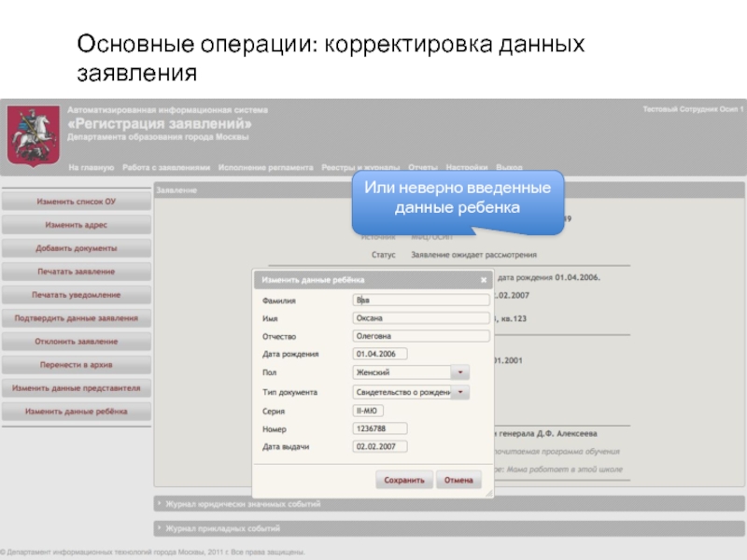Click into the Серия field
The image size is (747, 560).
tap(368, 411)
